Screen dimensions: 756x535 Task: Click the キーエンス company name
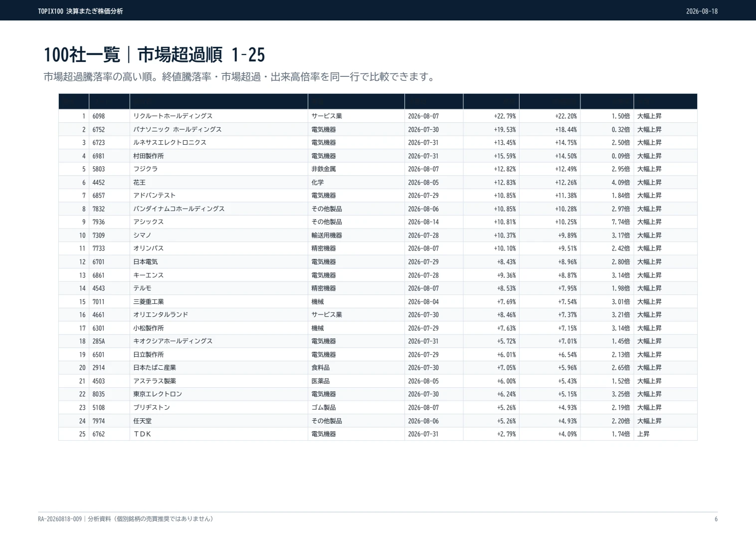148,275
